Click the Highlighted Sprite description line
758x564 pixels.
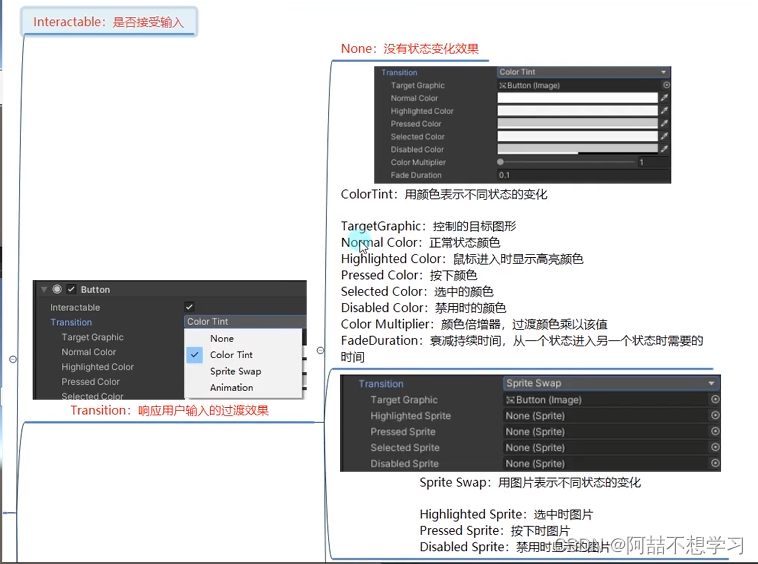click(x=506, y=514)
